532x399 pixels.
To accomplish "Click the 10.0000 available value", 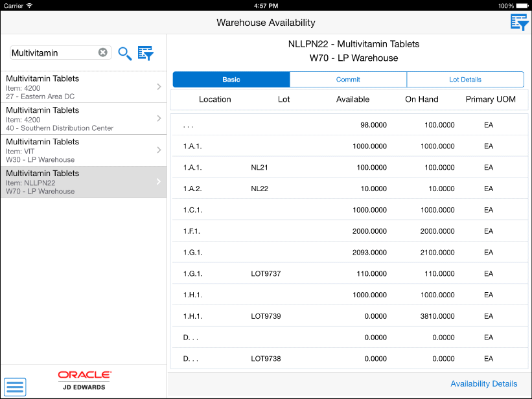I will click(x=373, y=188).
